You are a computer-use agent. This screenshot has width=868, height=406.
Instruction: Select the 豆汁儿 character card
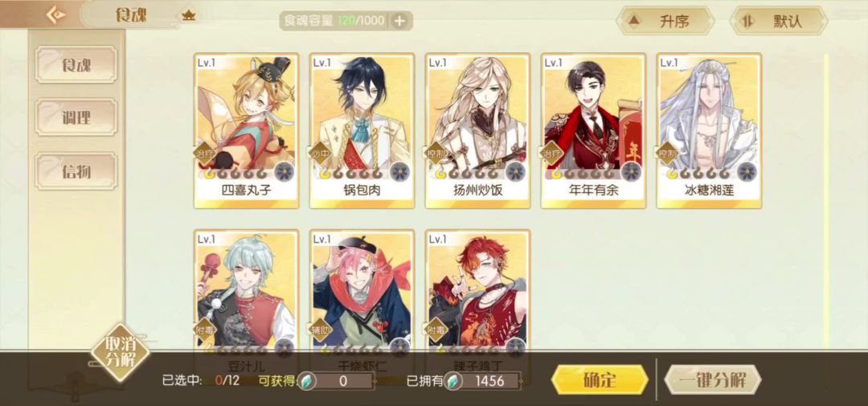pyautogui.click(x=247, y=289)
